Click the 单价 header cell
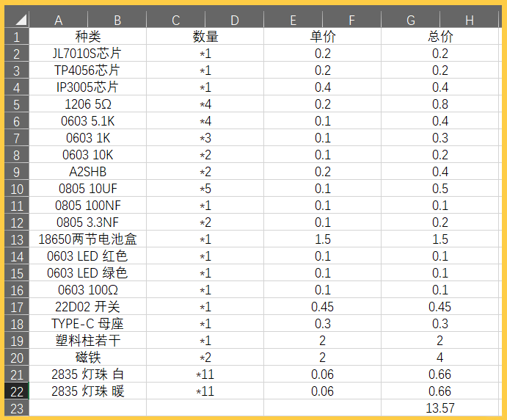 point(322,37)
